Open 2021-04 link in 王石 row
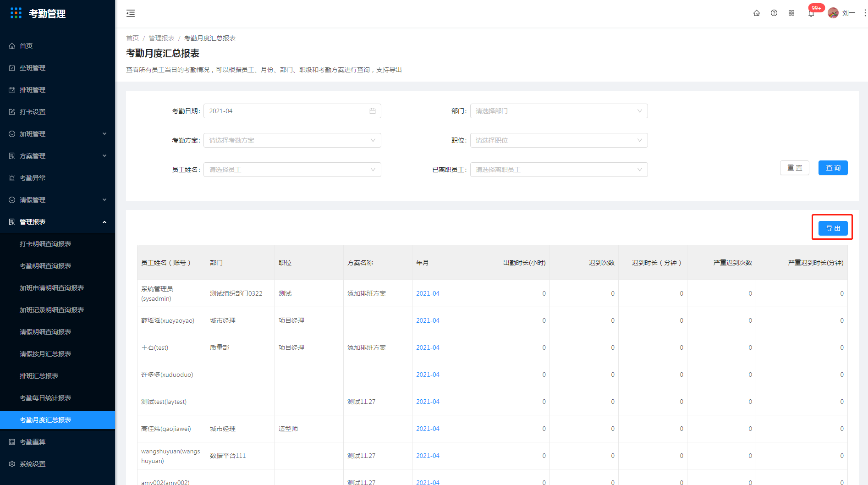 (428, 347)
